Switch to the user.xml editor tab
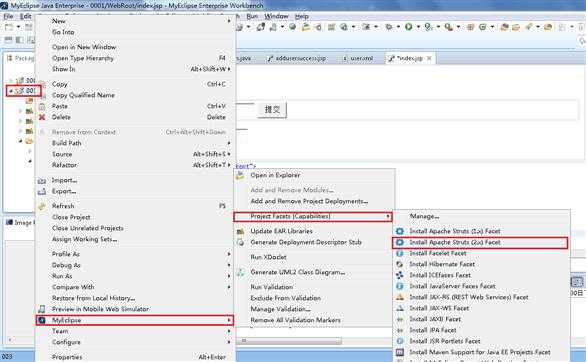This screenshot has width=586, height=362. point(358,58)
